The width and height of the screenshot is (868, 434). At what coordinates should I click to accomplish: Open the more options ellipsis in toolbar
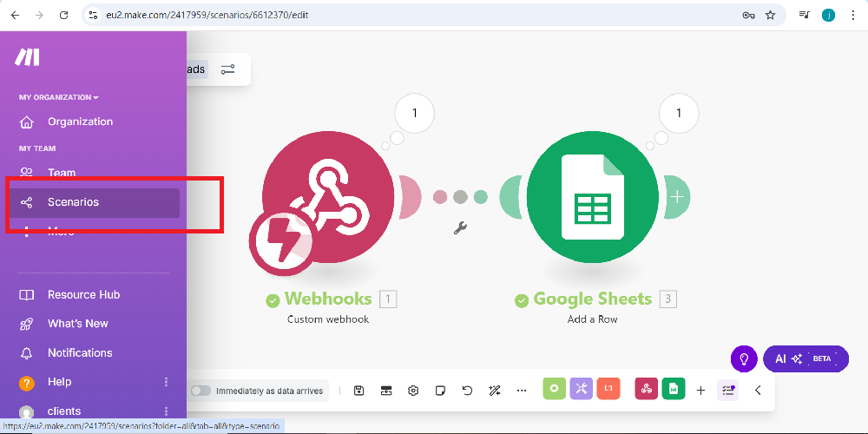tap(522, 391)
